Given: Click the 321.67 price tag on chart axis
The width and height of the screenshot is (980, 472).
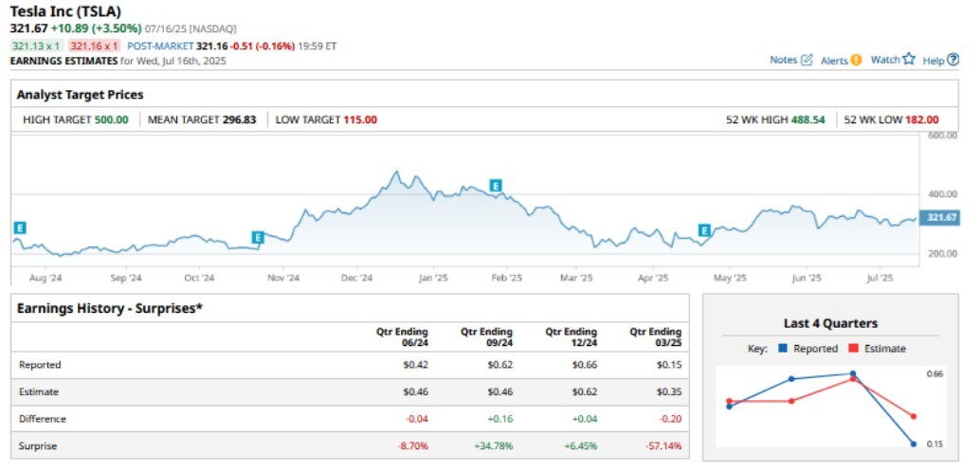Looking at the screenshot, I should (938, 218).
